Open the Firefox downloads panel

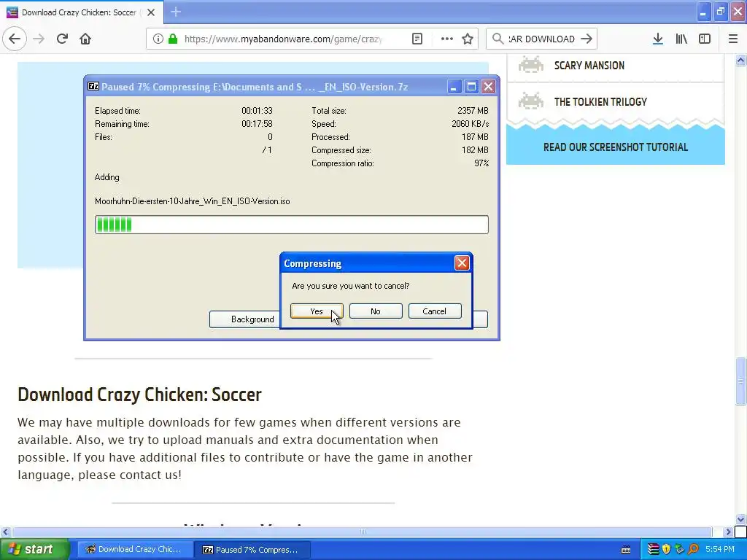658,39
